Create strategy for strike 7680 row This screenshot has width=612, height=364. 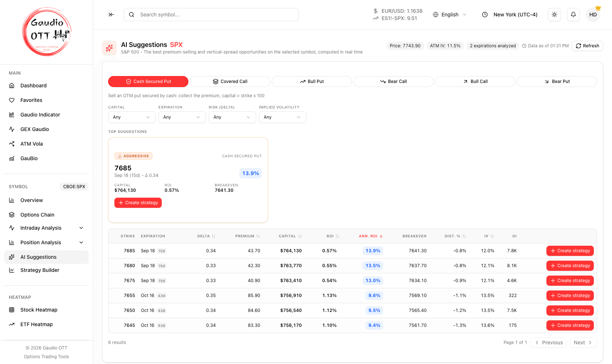[x=570, y=266]
